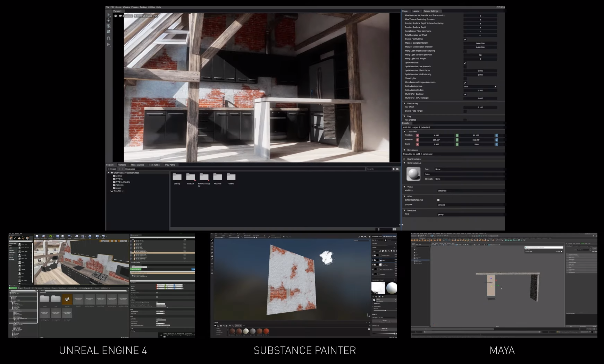The width and height of the screenshot is (604, 364).
Task: Click the Ray offset value field
Action: (480, 107)
